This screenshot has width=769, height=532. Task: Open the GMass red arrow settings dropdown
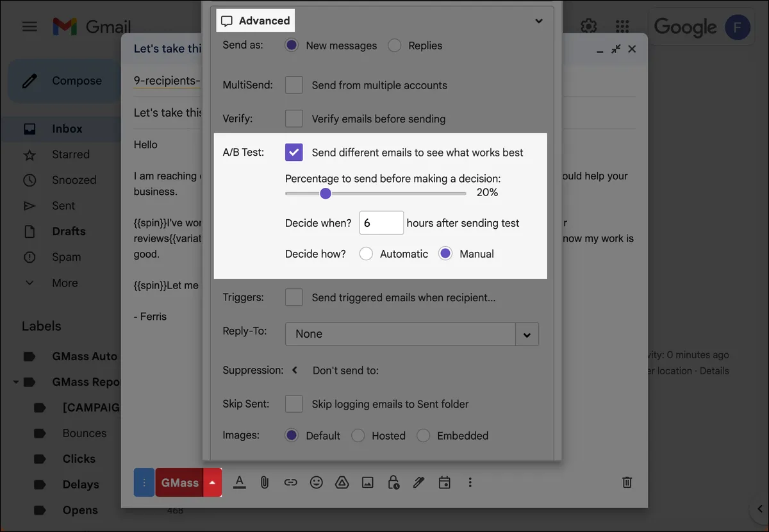pos(212,483)
